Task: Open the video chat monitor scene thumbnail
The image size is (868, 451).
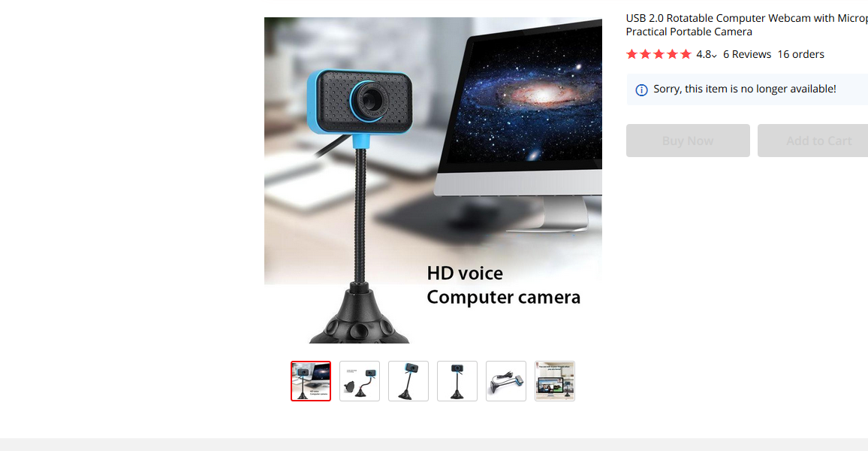Action: 555,381
